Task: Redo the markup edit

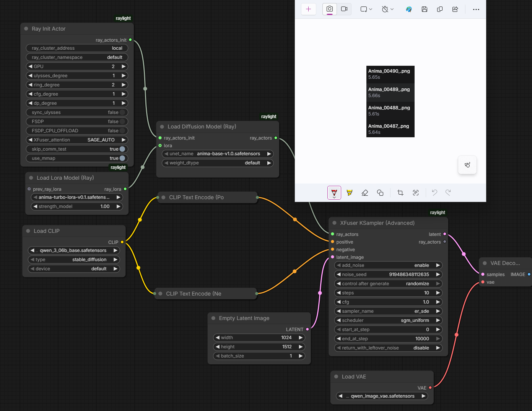Action: tap(448, 193)
